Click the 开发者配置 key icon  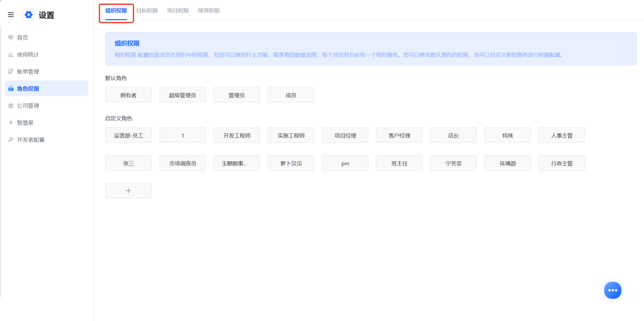[x=11, y=139]
